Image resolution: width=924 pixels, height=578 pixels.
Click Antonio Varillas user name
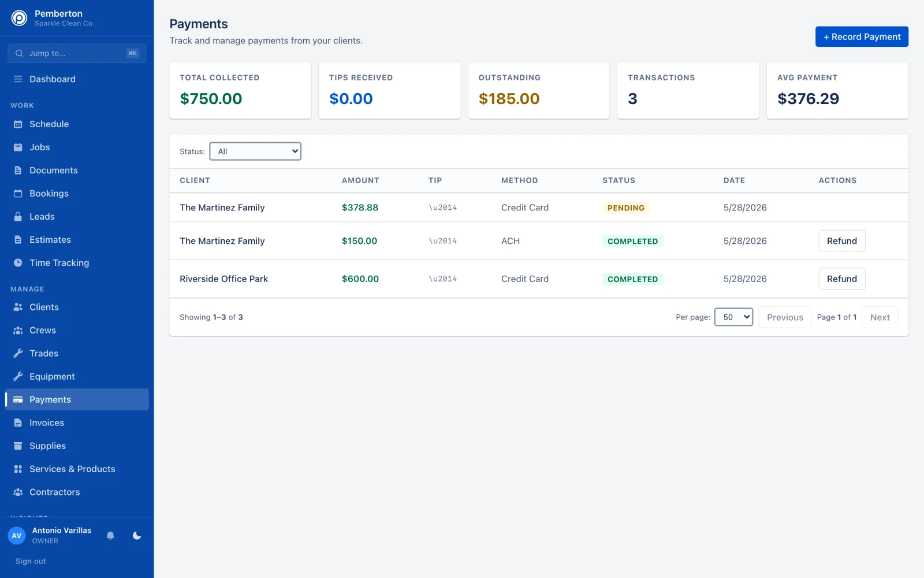coord(62,531)
